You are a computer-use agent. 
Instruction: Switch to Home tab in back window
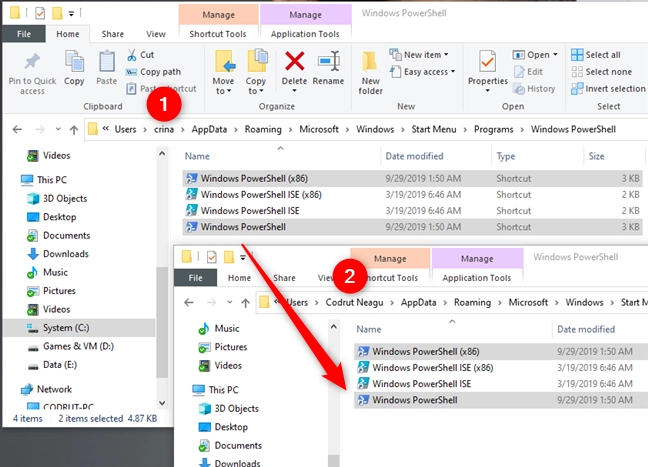(68, 34)
